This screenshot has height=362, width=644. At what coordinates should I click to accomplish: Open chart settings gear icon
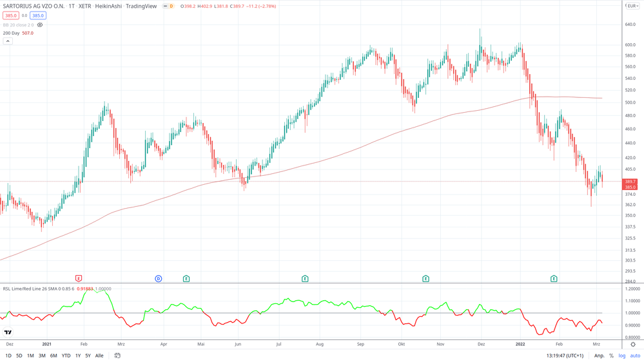coord(632,345)
